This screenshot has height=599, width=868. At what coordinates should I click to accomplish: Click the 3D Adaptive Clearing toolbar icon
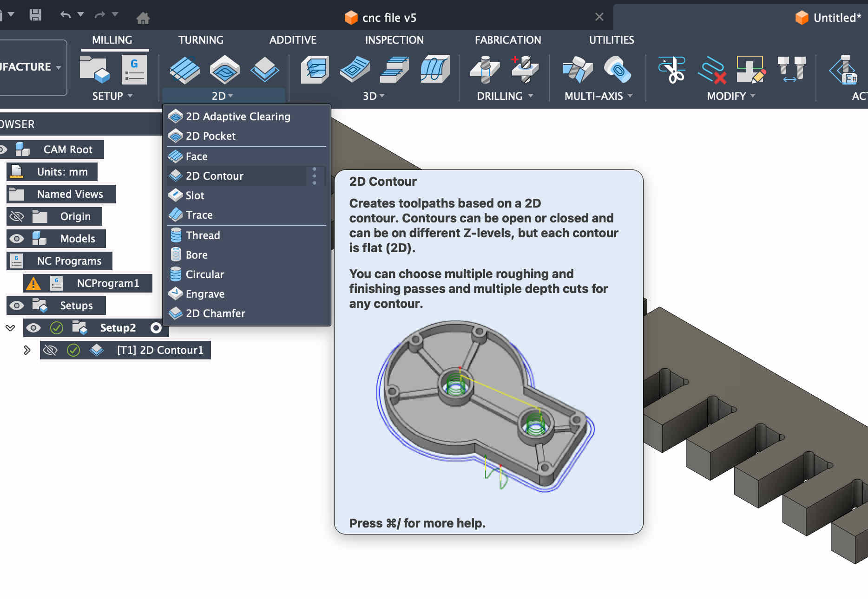[315, 70]
